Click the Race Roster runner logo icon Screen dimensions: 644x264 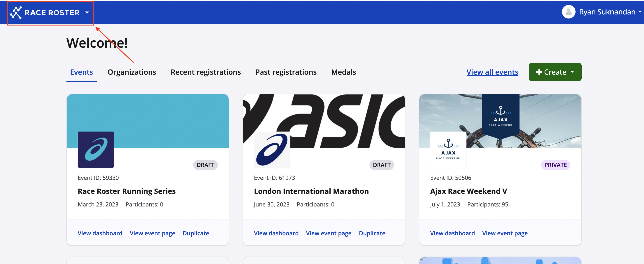(x=16, y=12)
